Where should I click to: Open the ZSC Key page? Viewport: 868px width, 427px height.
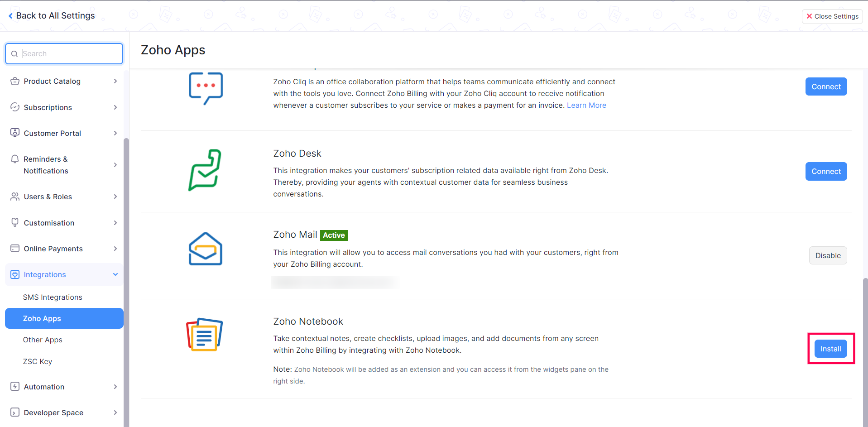(x=38, y=361)
